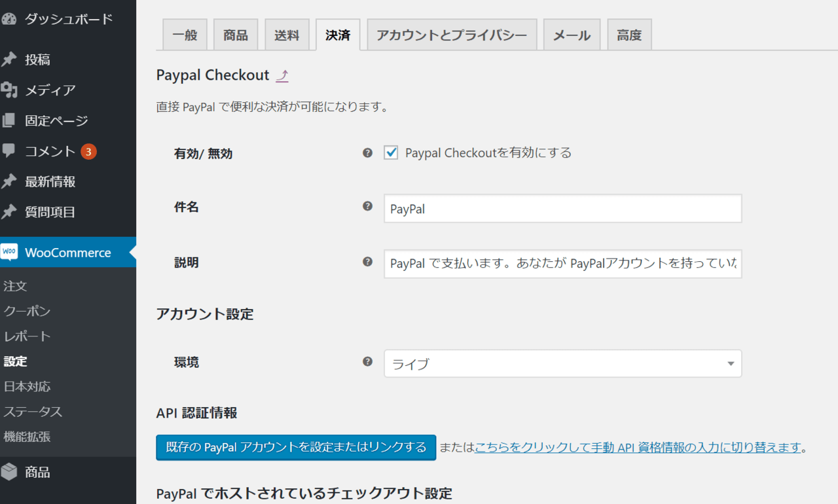This screenshot has width=838, height=504.
Task: Click the Paypal Checkout heading text
Action: [x=213, y=75]
